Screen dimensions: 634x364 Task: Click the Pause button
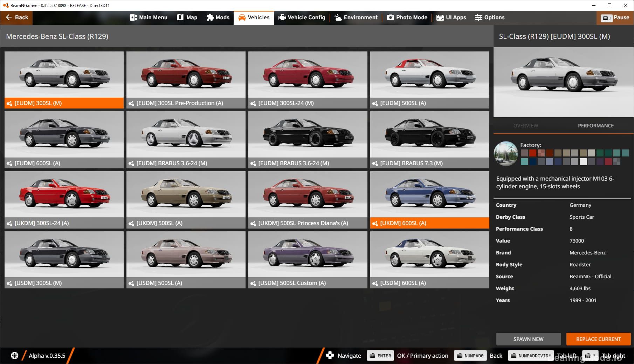pos(615,17)
